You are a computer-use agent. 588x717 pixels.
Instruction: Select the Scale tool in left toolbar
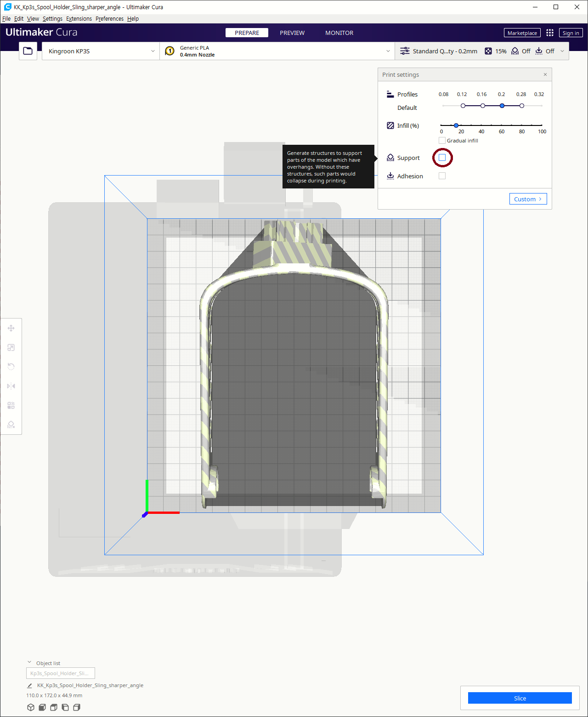click(x=11, y=347)
